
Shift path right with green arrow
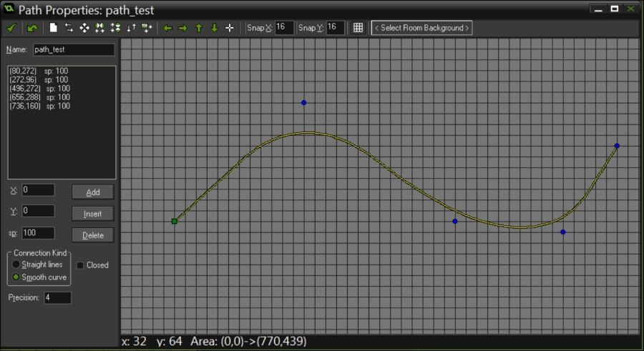[182, 28]
